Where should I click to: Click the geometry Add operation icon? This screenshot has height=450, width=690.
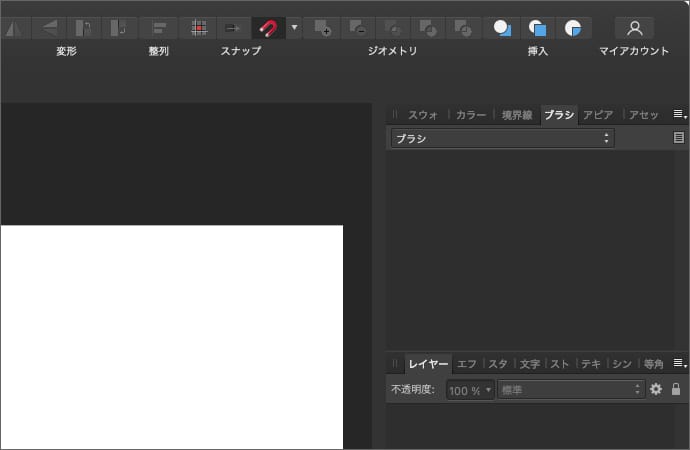click(x=321, y=28)
